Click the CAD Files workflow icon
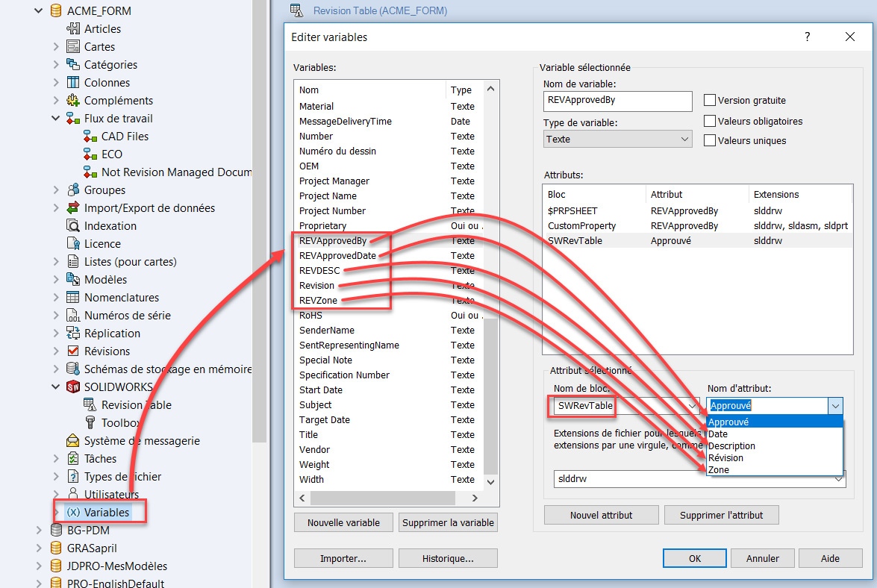The width and height of the screenshot is (877, 588). point(90,136)
